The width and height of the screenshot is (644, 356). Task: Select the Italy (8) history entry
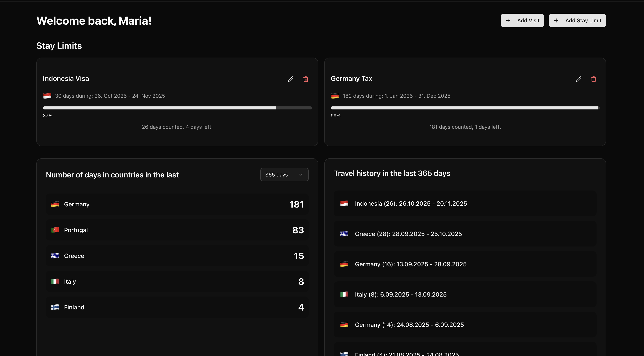pyautogui.click(x=465, y=294)
